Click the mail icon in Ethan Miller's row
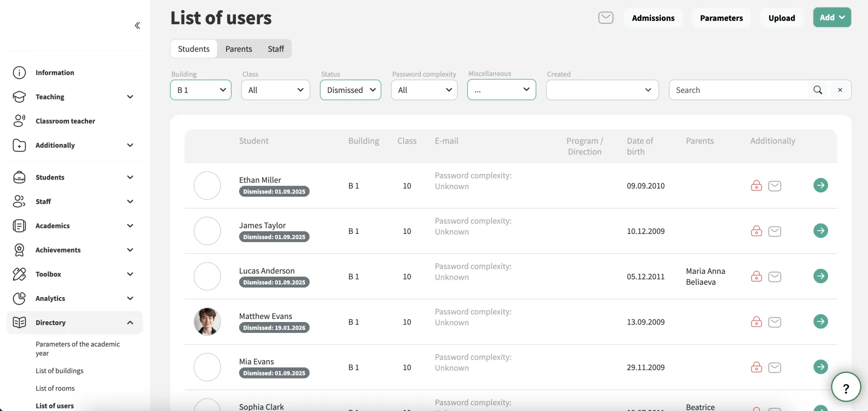868x411 pixels. pyautogui.click(x=775, y=186)
